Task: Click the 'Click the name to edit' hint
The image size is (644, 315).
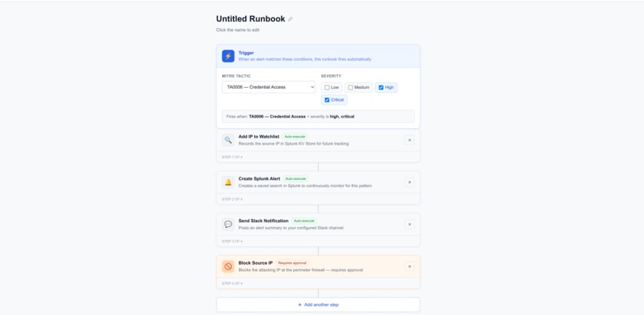Action: pos(238,30)
